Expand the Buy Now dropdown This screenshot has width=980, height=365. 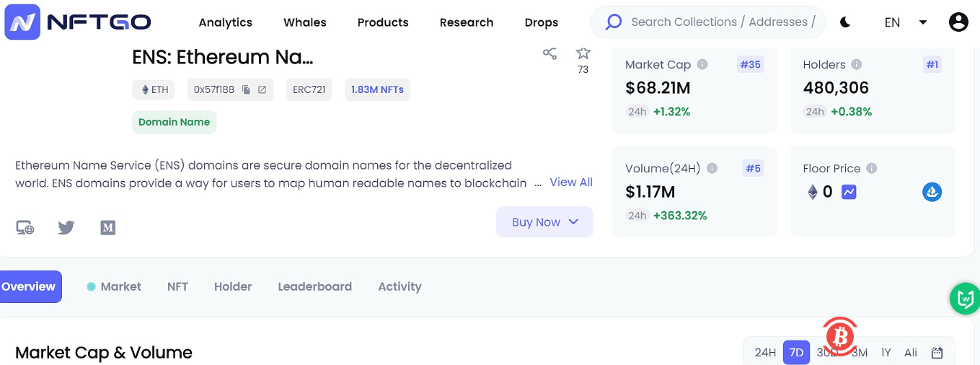tap(544, 222)
